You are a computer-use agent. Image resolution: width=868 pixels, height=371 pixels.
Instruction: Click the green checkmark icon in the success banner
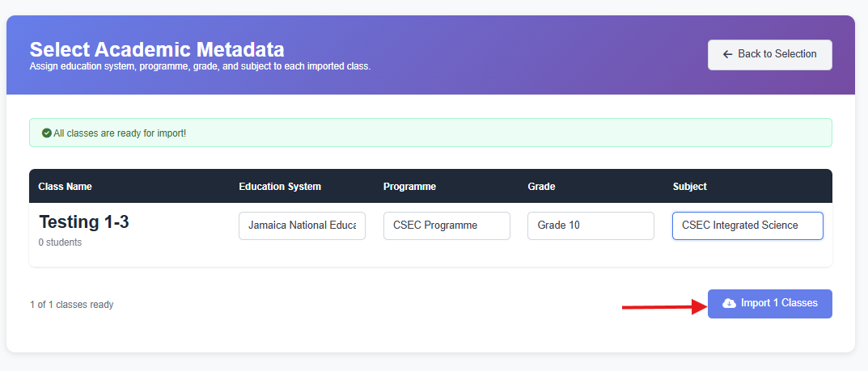(x=47, y=133)
